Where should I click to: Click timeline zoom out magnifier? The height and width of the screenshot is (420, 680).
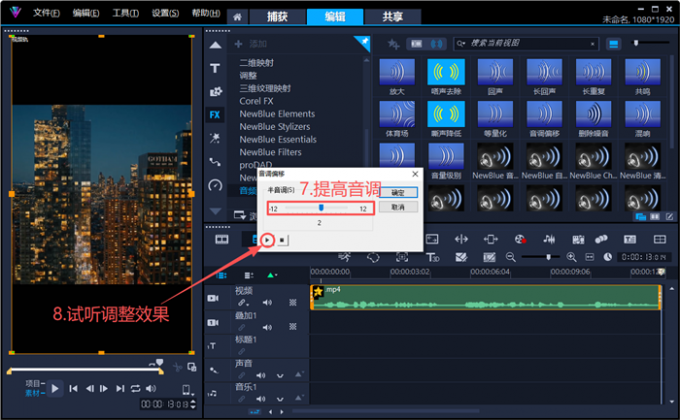point(511,257)
